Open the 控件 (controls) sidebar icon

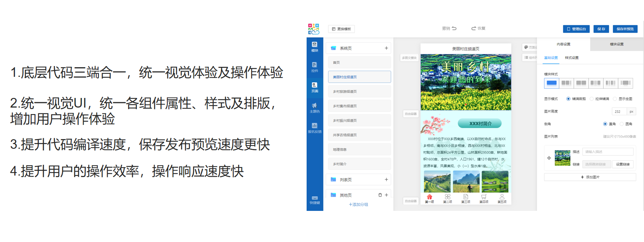[x=314, y=67]
